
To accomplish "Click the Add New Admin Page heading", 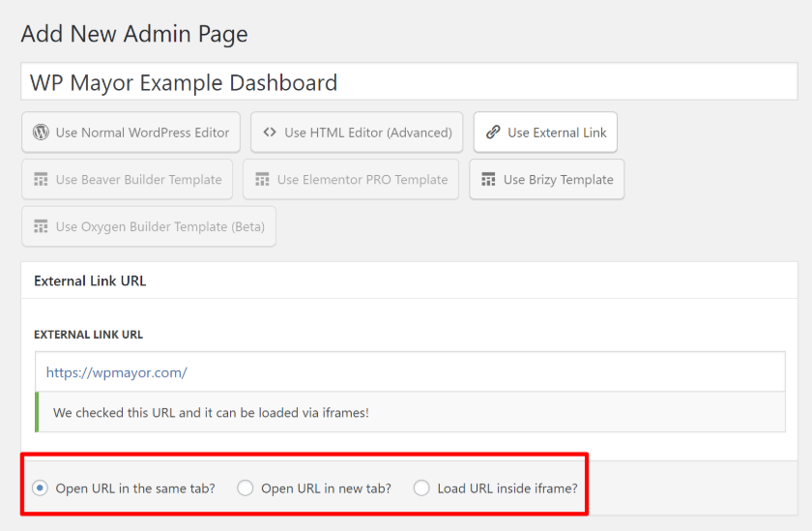I will (134, 34).
